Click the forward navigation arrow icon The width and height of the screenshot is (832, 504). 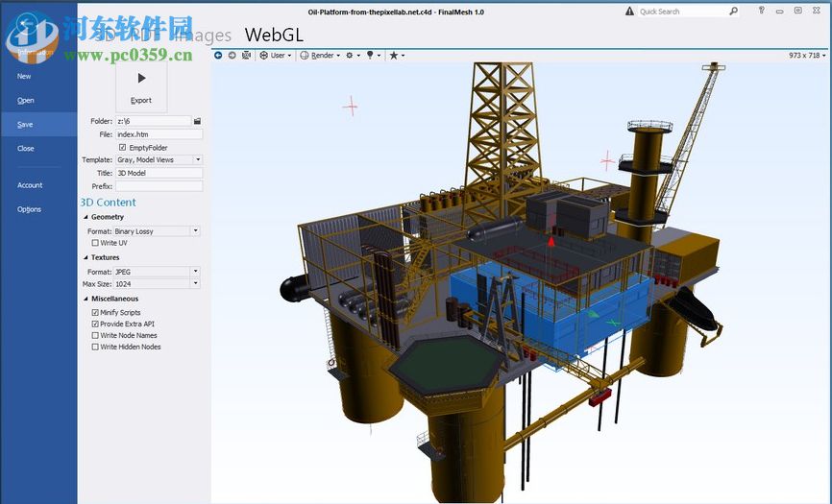232,56
